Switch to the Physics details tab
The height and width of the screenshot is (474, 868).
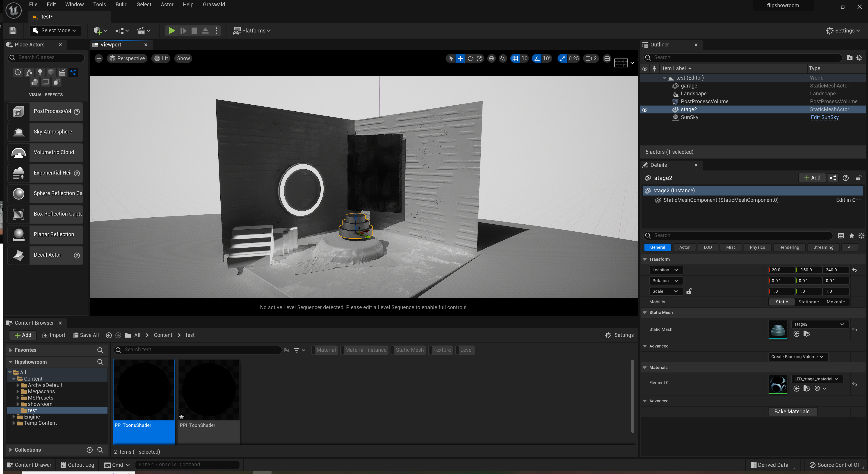757,247
